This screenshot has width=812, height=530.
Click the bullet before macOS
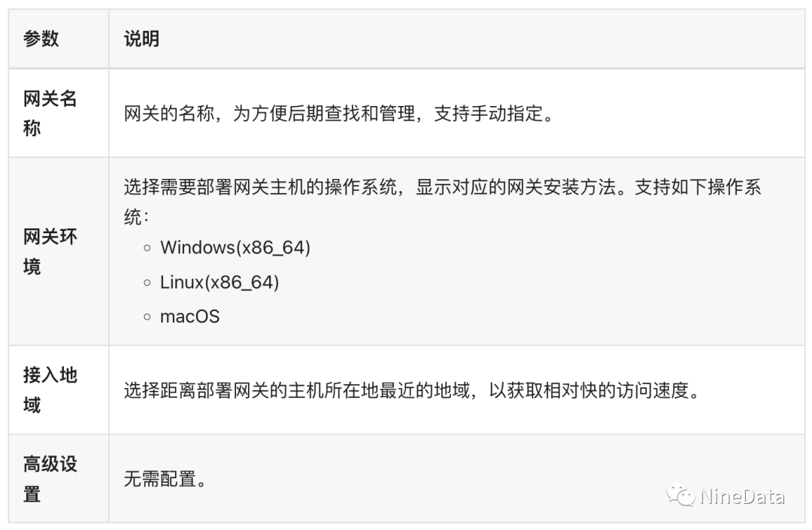pos(147,316)
